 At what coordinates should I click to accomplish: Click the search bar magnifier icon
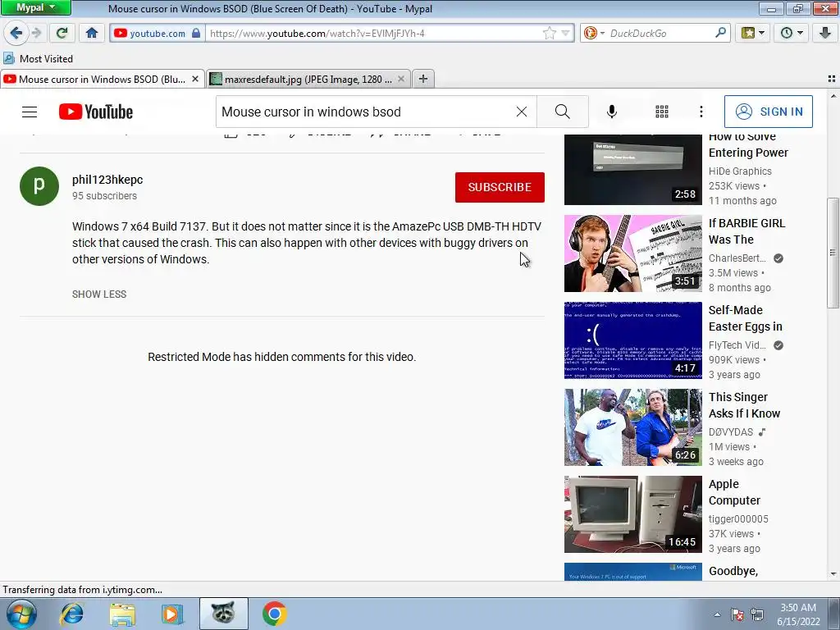(720, 33)
